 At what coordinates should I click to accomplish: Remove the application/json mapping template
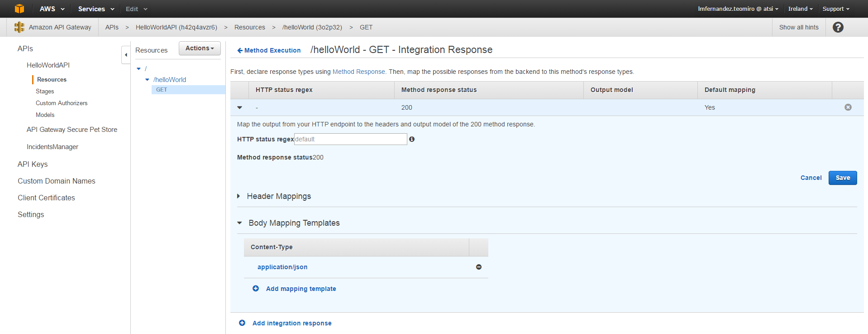[479, 267]
